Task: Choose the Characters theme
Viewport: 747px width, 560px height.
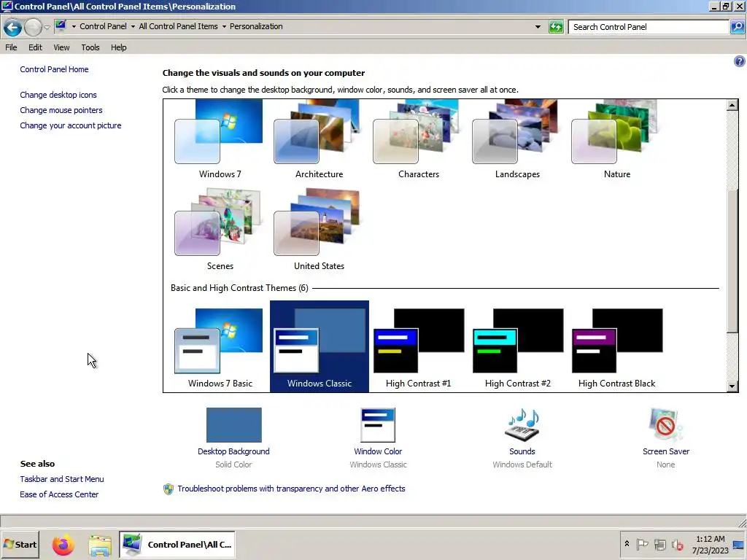Action: click(x=418, y=139)
